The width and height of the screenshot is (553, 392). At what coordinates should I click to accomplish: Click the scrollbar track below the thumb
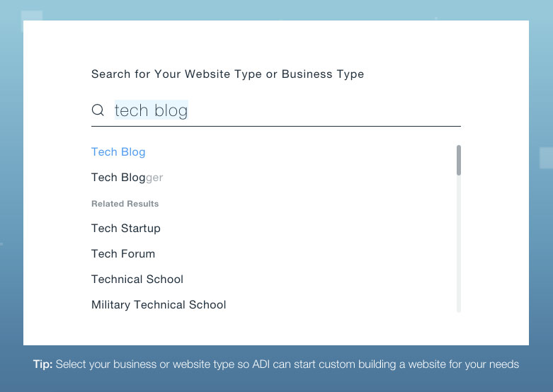pyautogui.click(x=459, y=244)
